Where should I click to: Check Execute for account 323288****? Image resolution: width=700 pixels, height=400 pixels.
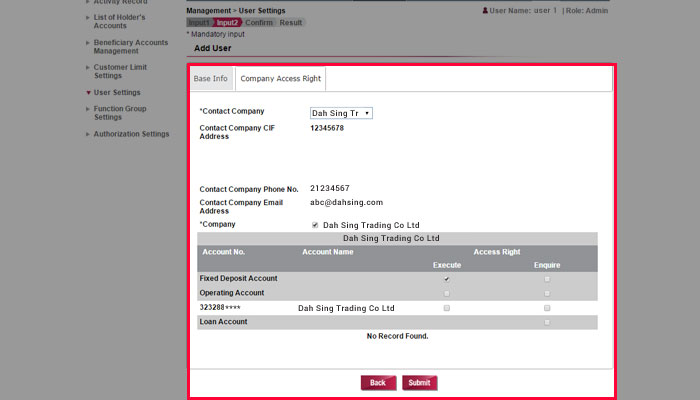tap(447, 308)
